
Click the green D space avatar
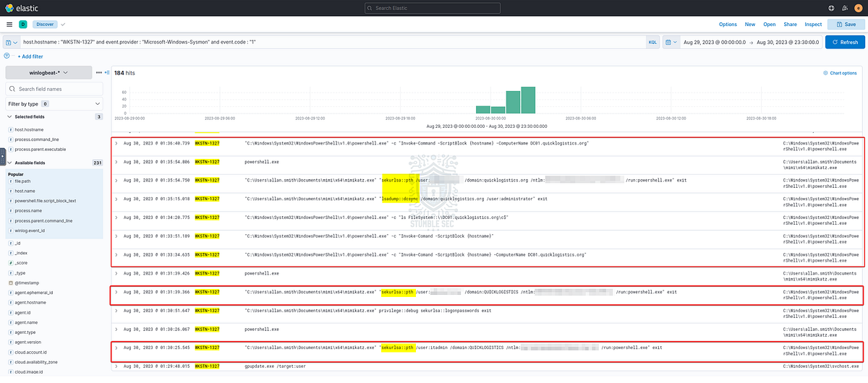tap(22, 24)
